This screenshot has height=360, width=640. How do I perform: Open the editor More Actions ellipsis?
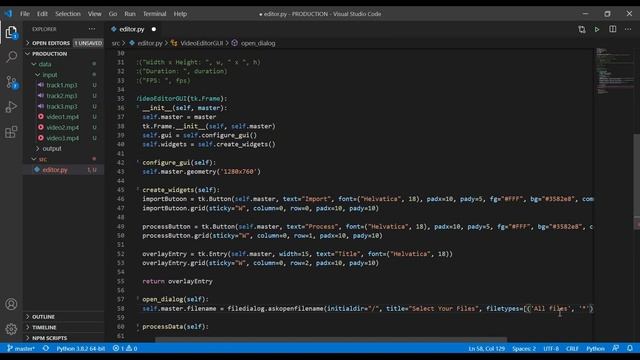click(628, 29)
